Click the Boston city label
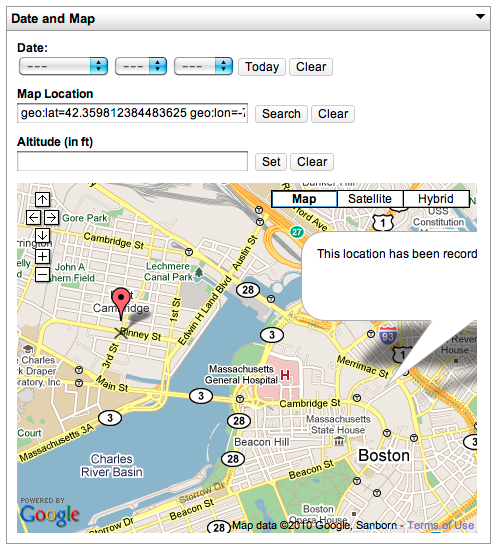 click(x=384, y=456)
